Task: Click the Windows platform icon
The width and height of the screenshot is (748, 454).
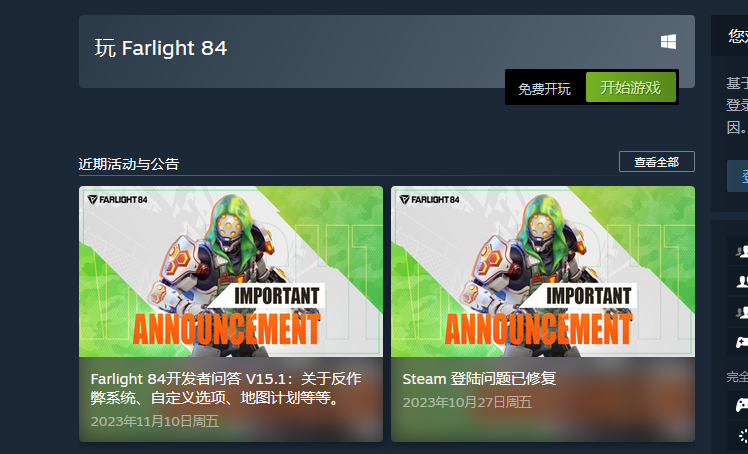Action: (x=668, y=42)
